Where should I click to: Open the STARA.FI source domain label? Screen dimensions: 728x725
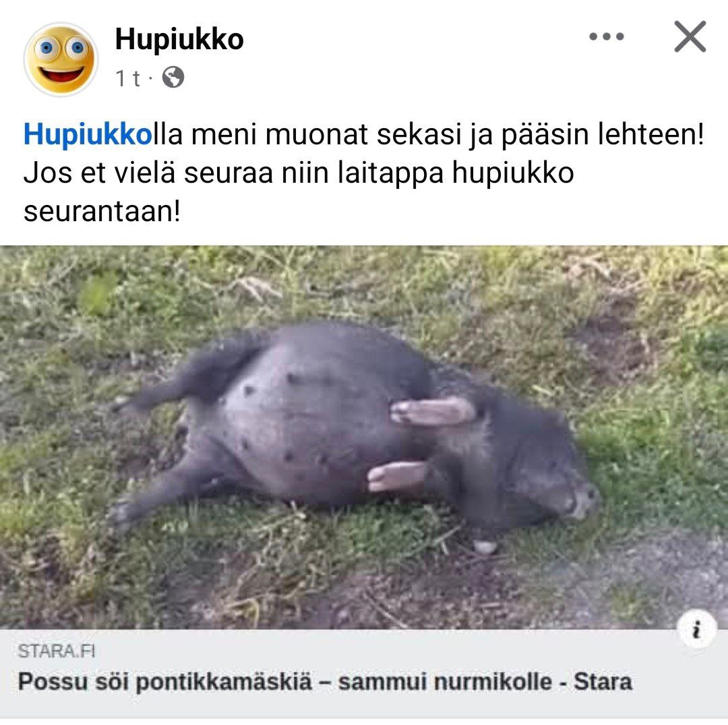coord(56,651)
